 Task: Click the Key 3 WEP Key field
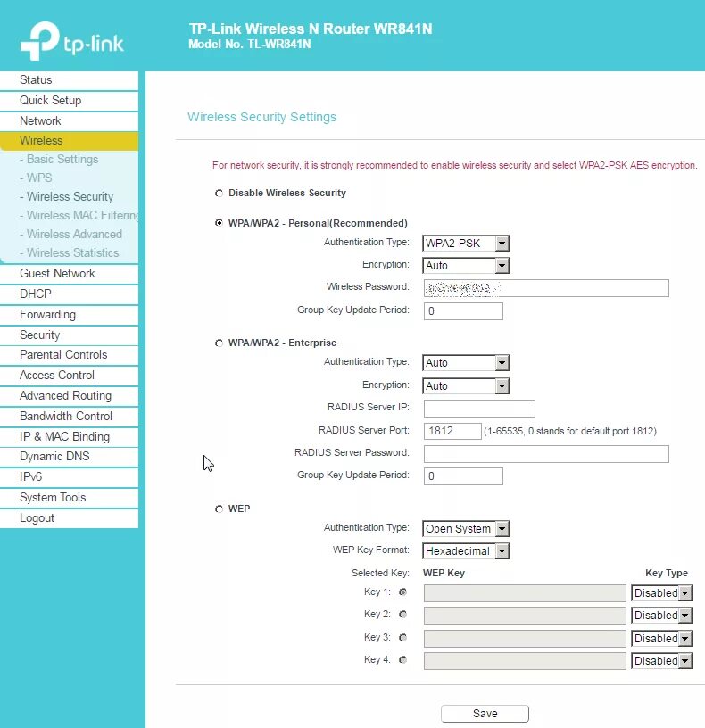[525, 639]
